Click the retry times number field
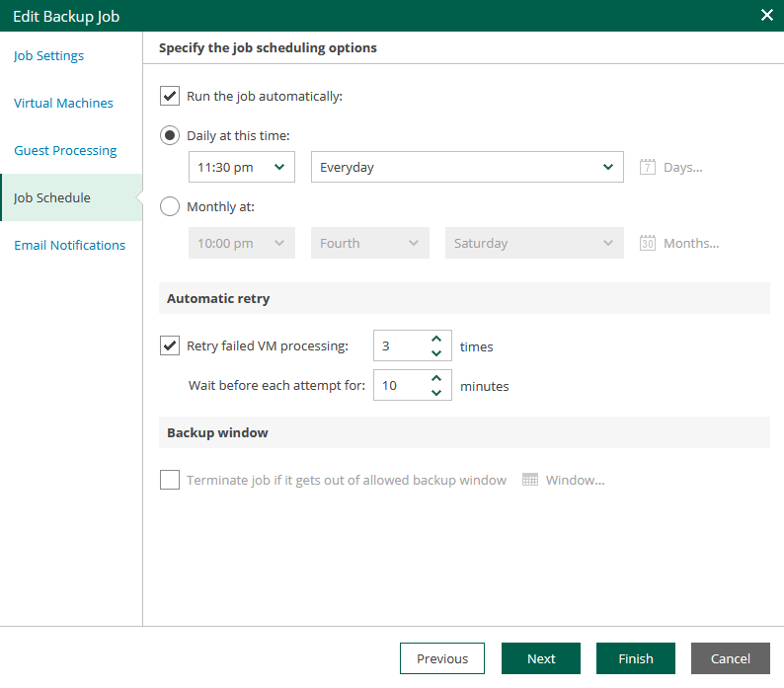This screenshot has width=784, height=688. click(400, 346)
